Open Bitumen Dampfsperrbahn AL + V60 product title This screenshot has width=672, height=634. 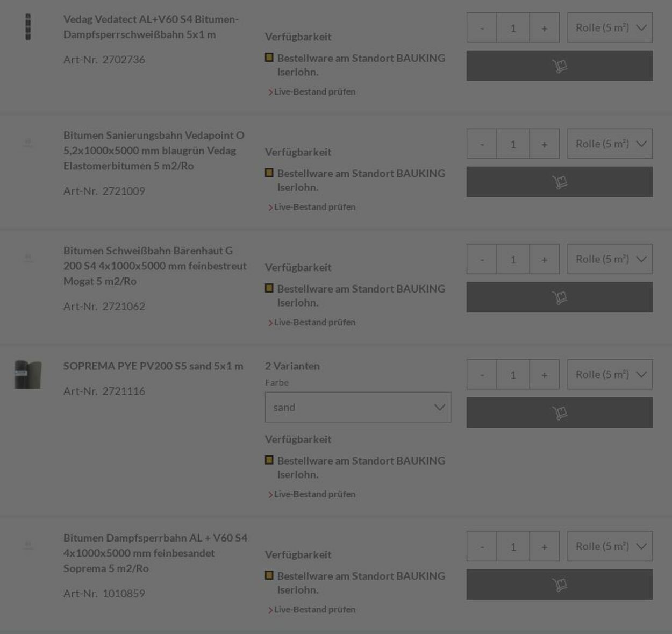[155, 553]
